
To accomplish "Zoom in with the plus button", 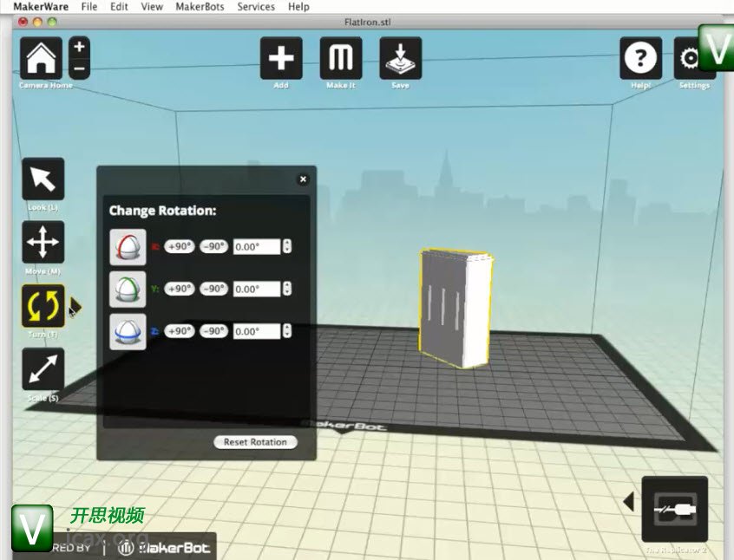I will pyautogui.click(x=79, y=47).
